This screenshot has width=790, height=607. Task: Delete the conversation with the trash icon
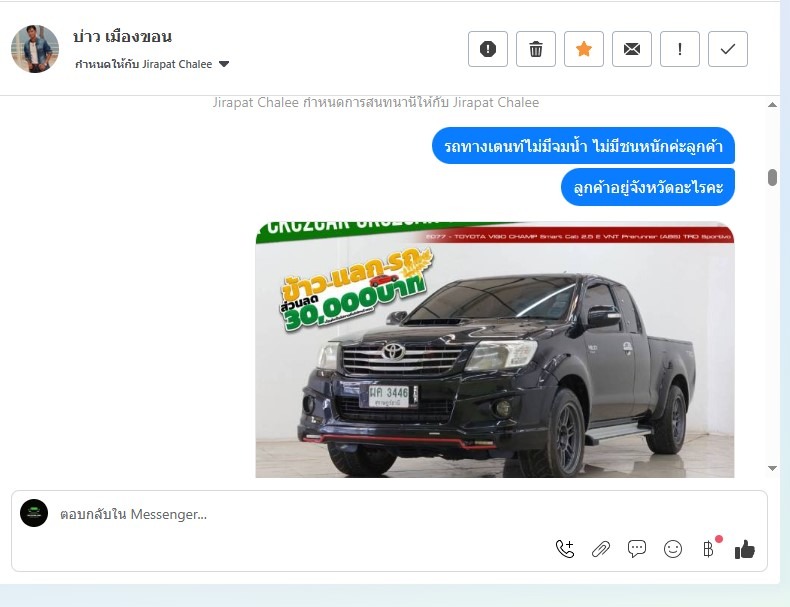(536, 49)
